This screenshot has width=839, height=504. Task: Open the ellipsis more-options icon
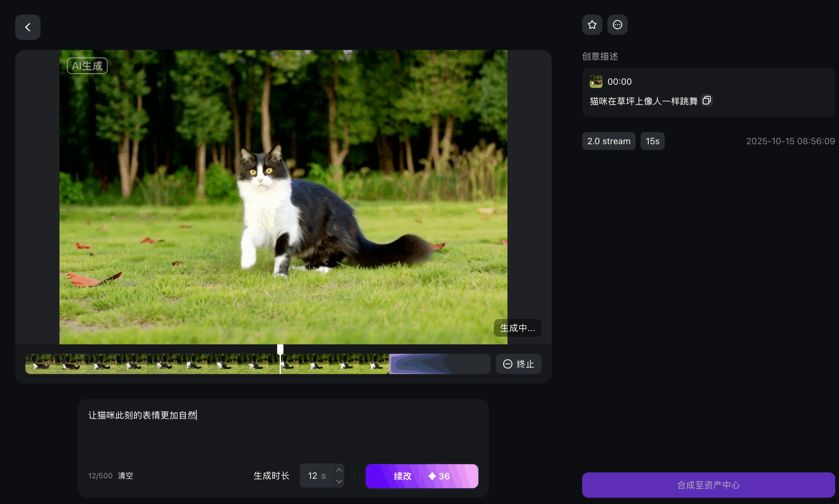coord(617,24)
